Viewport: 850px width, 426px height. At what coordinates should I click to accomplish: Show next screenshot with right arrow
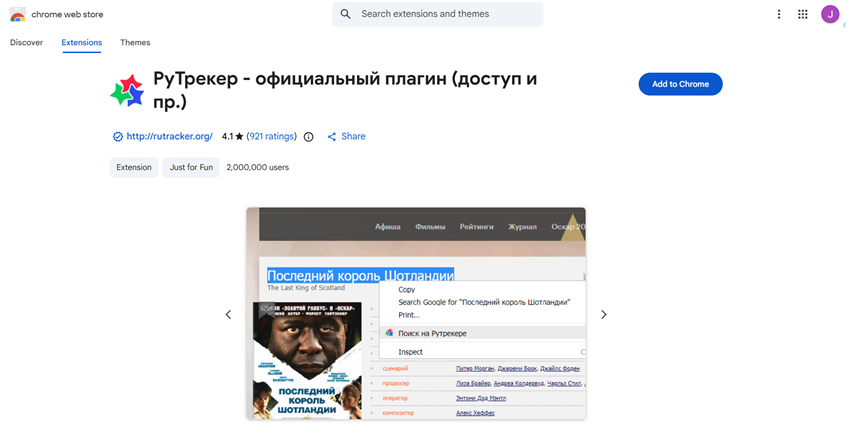click(603, 314)
